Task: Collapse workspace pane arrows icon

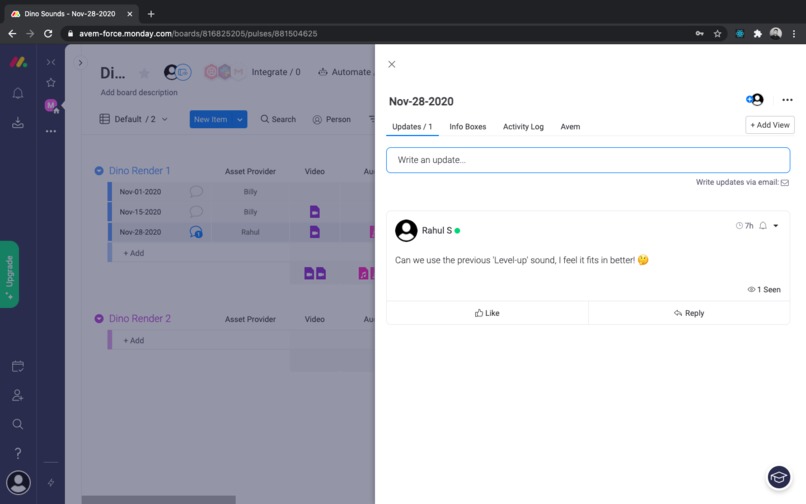Action: tap(51, 62)
